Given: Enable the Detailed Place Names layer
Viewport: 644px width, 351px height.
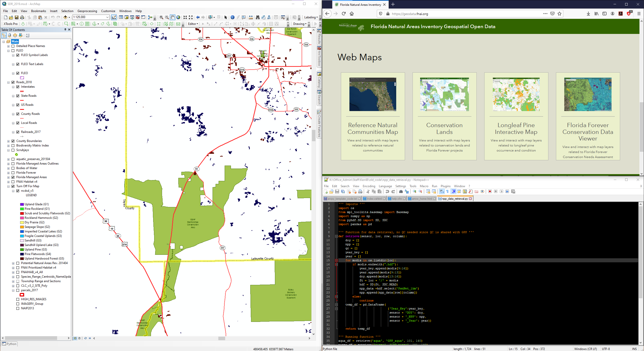Looking at the screenshot, I should click(13, 46).
